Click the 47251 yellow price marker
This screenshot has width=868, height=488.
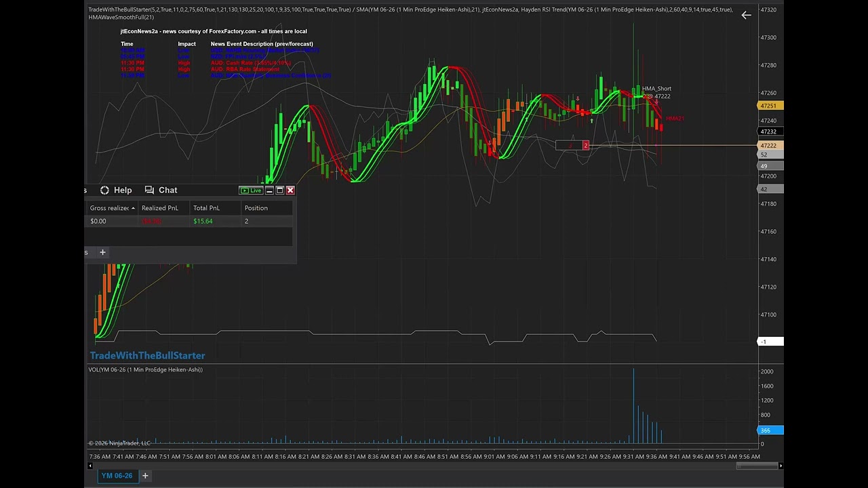770,106
